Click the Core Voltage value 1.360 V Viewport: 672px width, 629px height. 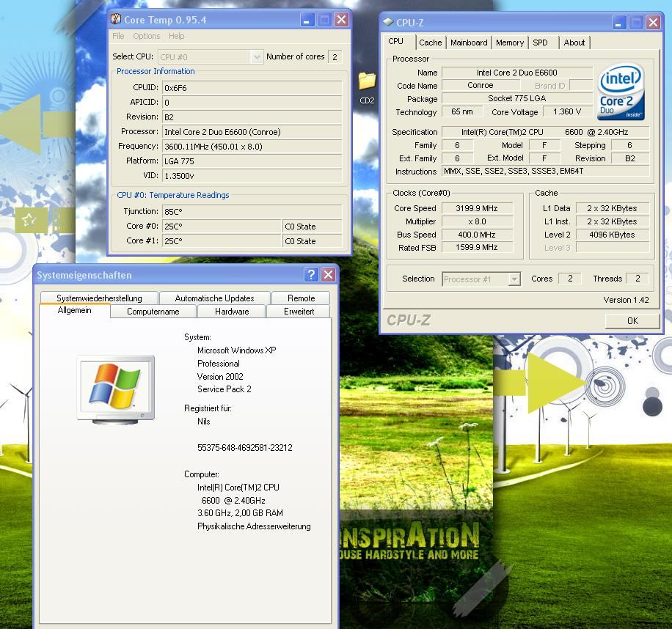pyautogui.click(x=567, y=111)
